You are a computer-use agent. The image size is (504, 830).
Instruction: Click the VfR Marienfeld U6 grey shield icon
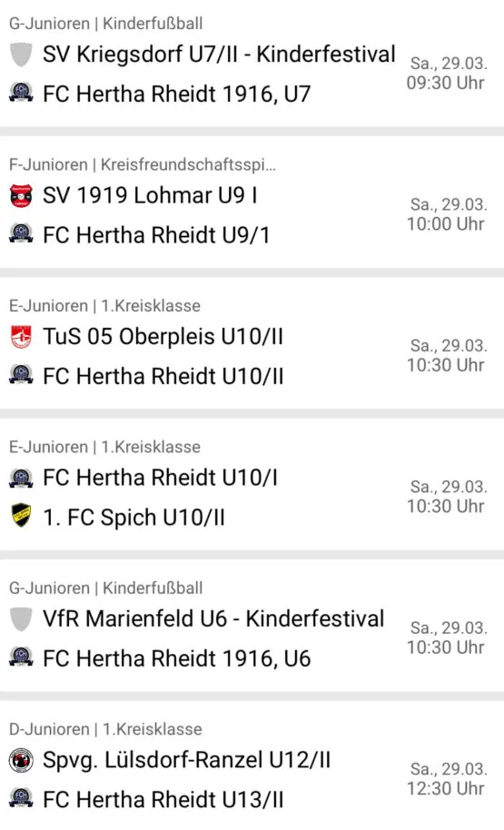coord(21,618)
